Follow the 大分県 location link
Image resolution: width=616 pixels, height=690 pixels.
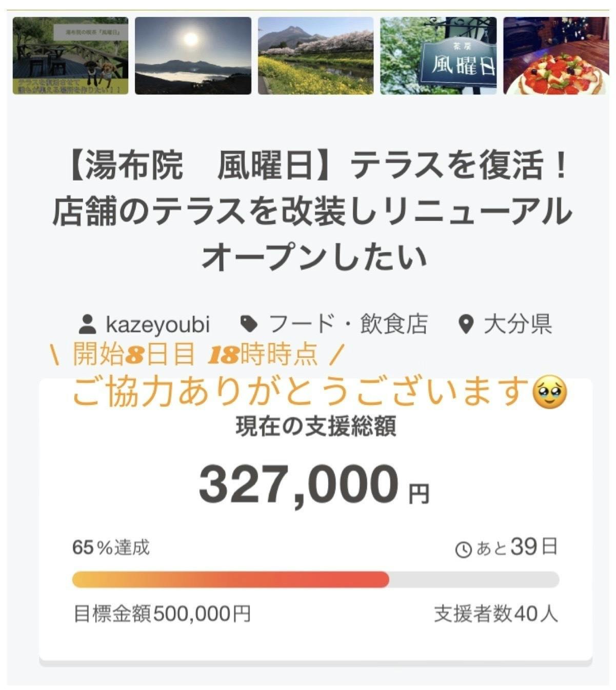(518, 324)
